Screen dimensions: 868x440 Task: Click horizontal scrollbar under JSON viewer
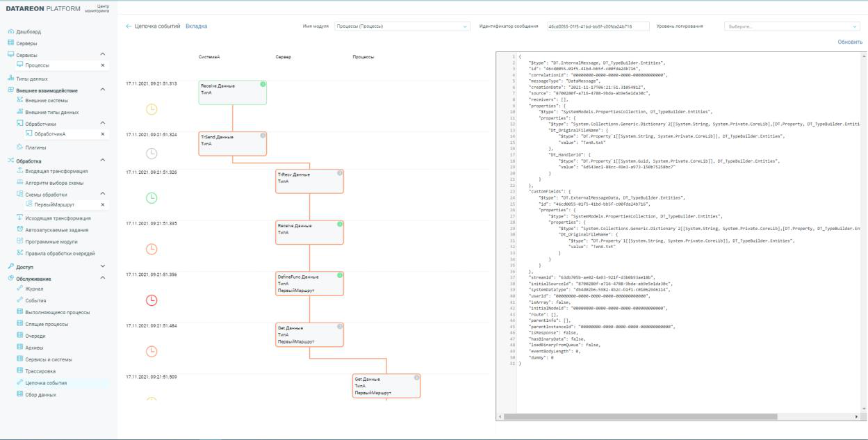(x=639, y=416)
